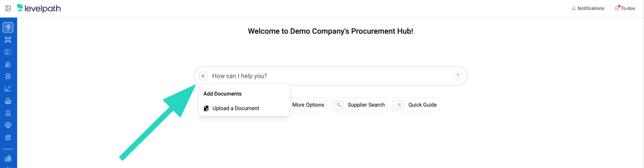Click the levelpath logo
Viewport: 644px width, 168px height.
39,8
